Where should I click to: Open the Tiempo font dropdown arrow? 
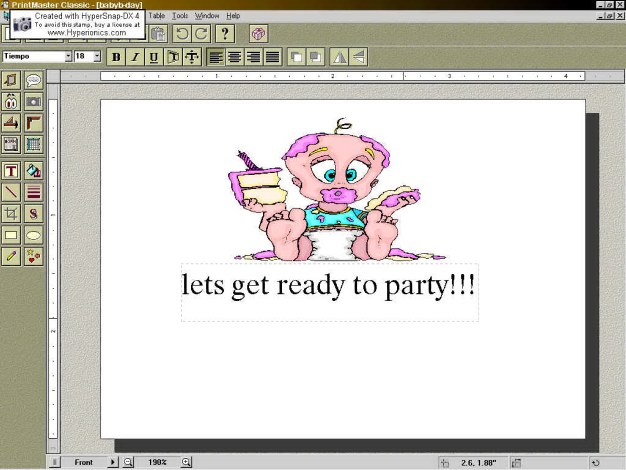pyautogui.click(x=68, y=56)
